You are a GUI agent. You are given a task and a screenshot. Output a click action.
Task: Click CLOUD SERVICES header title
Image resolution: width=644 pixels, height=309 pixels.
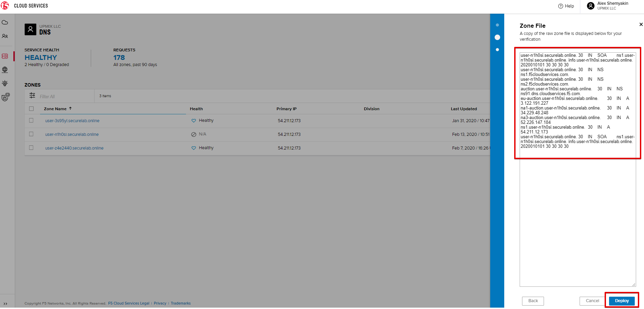coord(31,6)
